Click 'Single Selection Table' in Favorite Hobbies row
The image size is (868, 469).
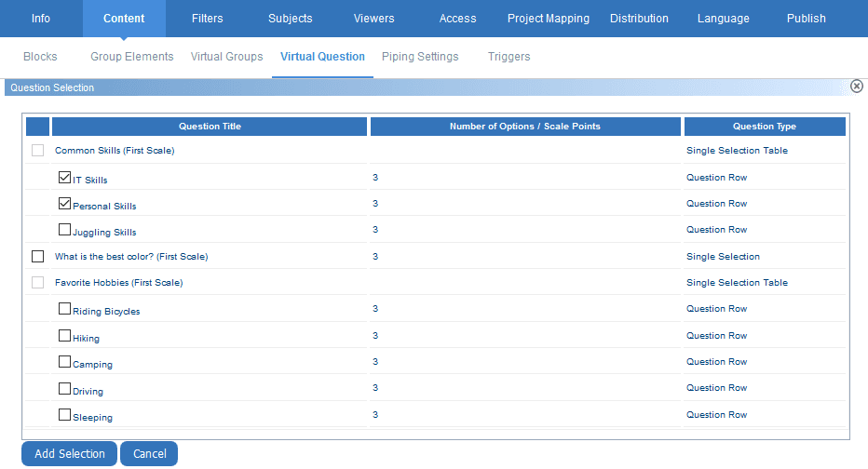pos(737,283)
